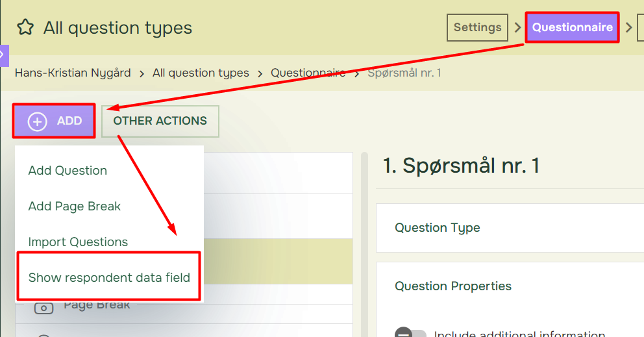This screenshot has width=644, height=337.
Task: Open the OTHER ACTIONS menu
Action: [160, 121]
